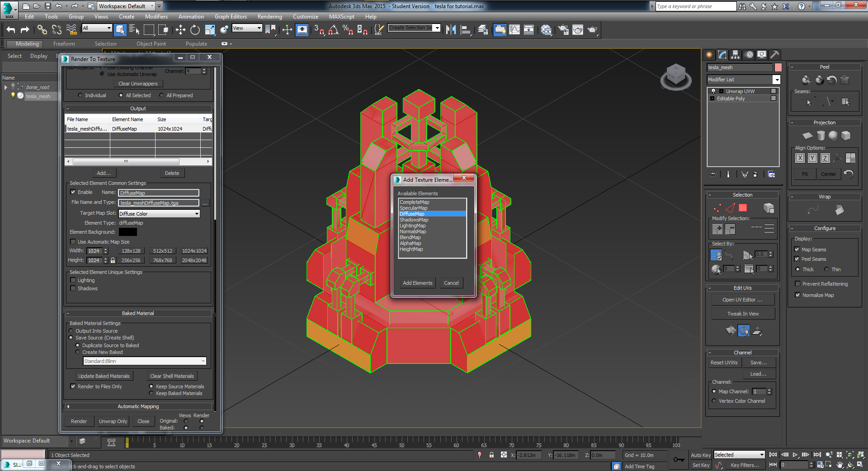Expand the bone_root tree node
This screenshot has height=471, width=868.
(6, 87)
